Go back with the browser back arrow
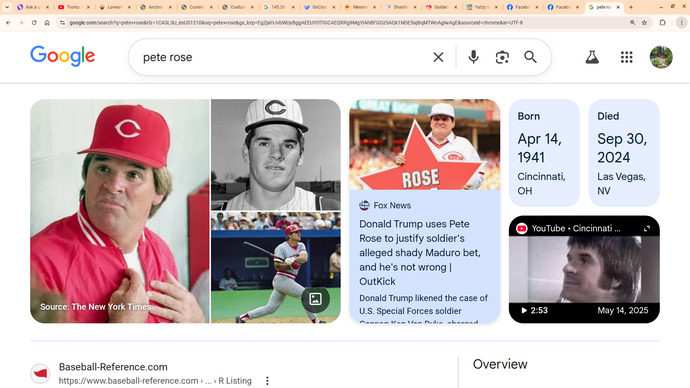 click(x=8, y=22)
